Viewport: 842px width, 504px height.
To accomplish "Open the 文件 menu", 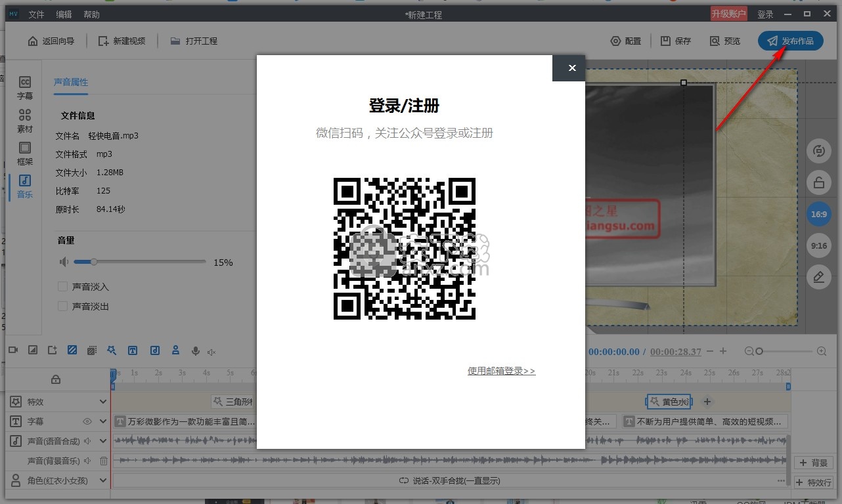I will (x=37, y=14).
